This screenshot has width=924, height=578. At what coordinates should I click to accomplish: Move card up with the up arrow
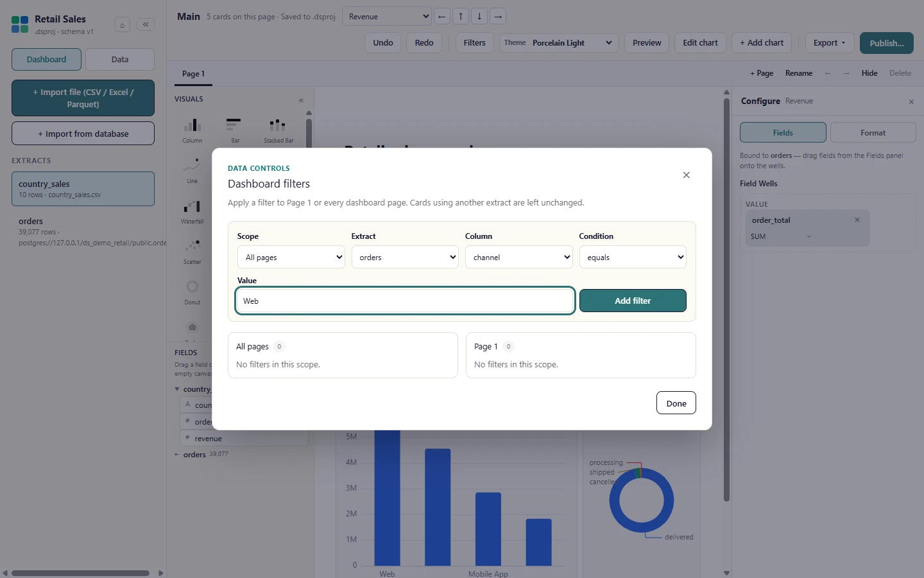coord(461,17)
